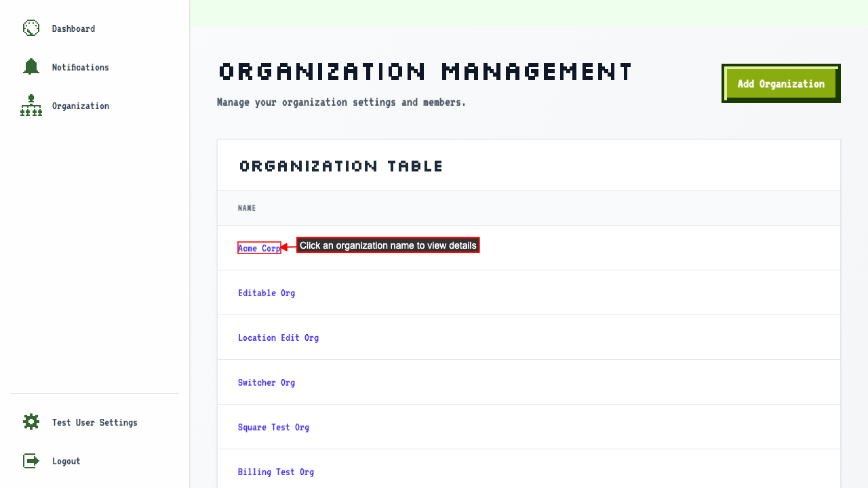Click the Notifications bell icon
This screenshot has height=488, width=868.
click(31, 67)
